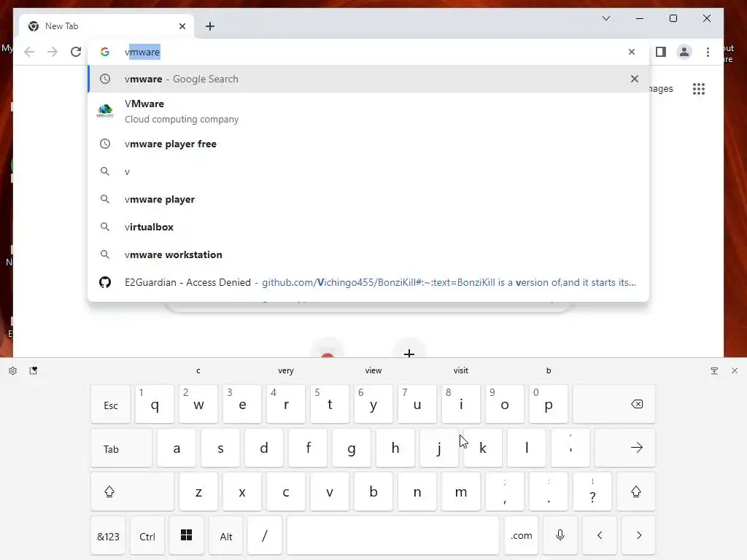Image resolution: width=747 pixels, height=560 pixels.
Task: Tap the 'view' word prediction
Action: [x=373, y=370]
